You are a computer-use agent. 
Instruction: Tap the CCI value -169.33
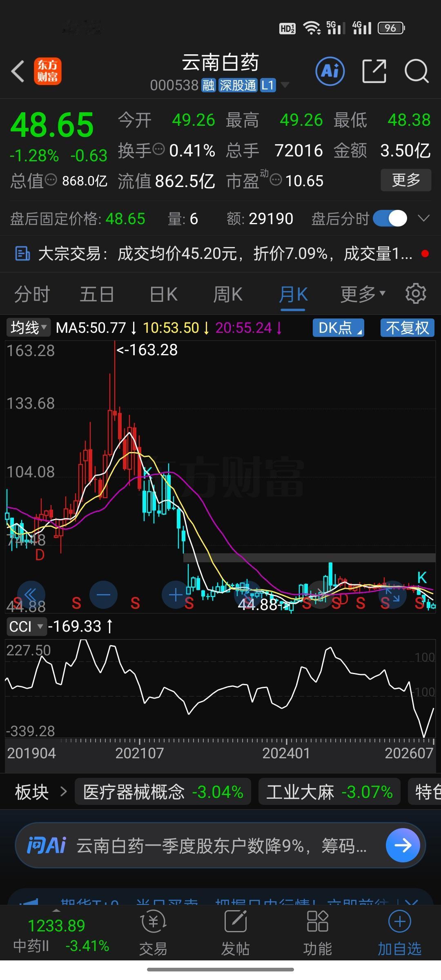(75, 626)
